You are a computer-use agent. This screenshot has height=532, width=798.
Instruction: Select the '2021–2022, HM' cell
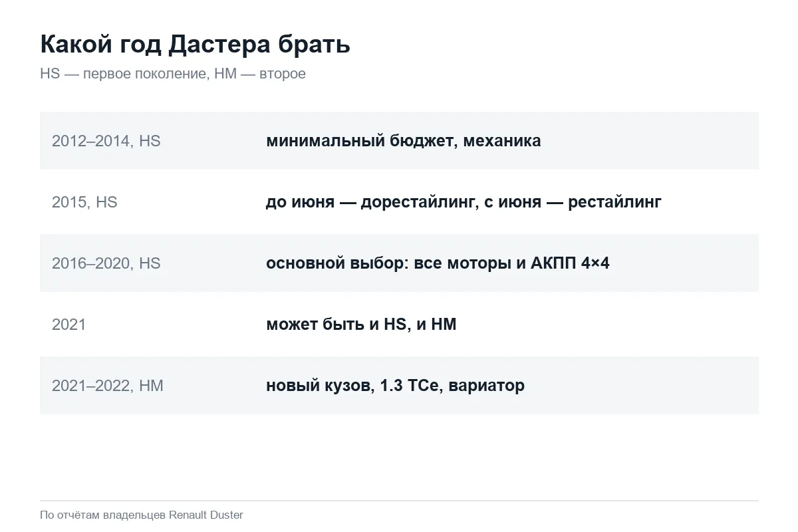pos(108,386)
